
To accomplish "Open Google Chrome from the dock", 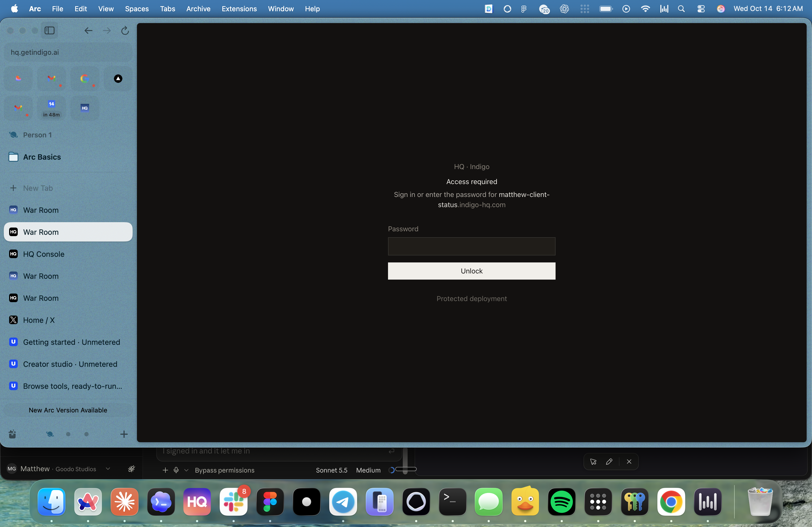I will click(x=671, y=502).
